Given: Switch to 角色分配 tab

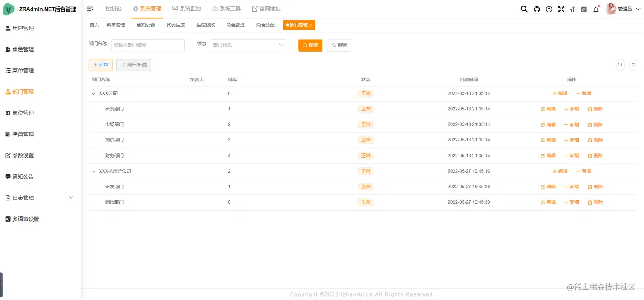Looking at the screenshot, I should tap(265, 25).
